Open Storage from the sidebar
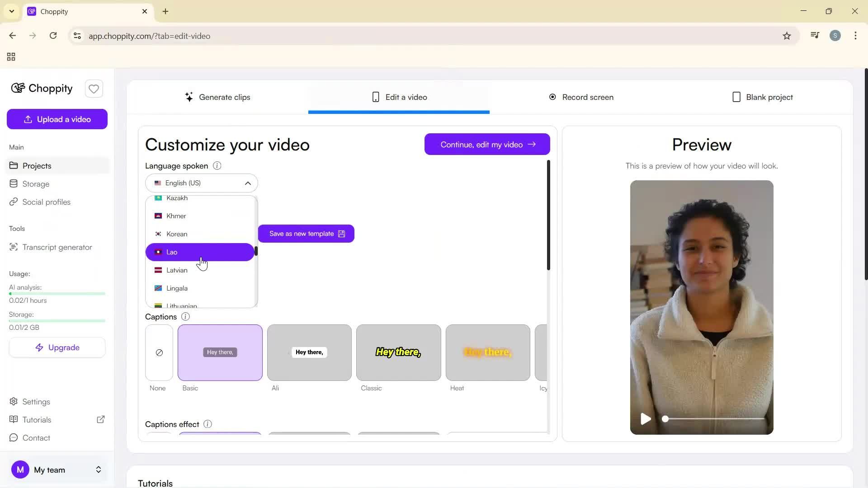Screen dimensions: 868x488 click(36, 183)
